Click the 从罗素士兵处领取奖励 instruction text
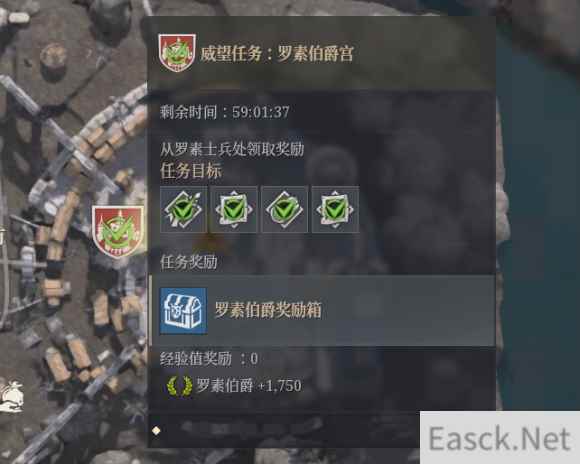580x464 pixels. click(x=232, y=149)
